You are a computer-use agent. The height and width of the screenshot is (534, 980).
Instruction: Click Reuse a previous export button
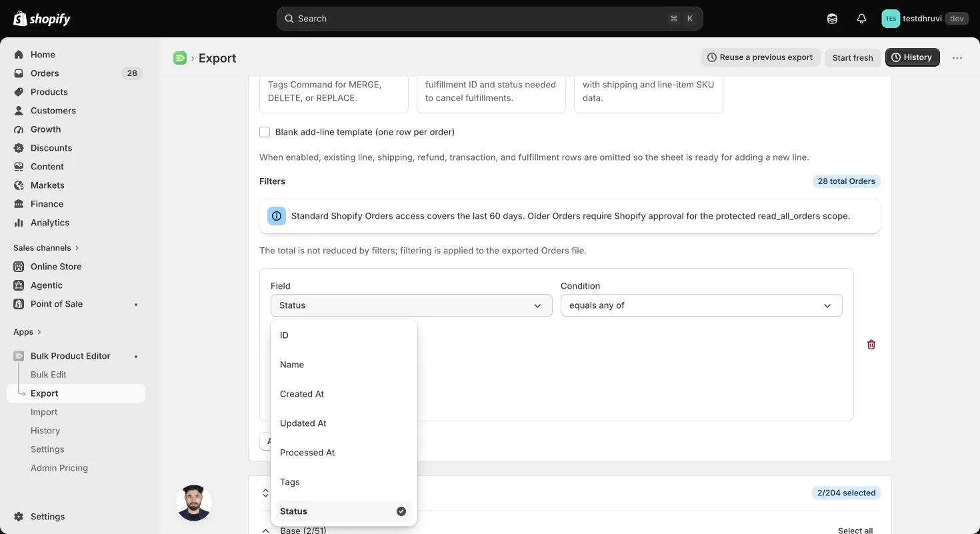(x=760, y=57)
